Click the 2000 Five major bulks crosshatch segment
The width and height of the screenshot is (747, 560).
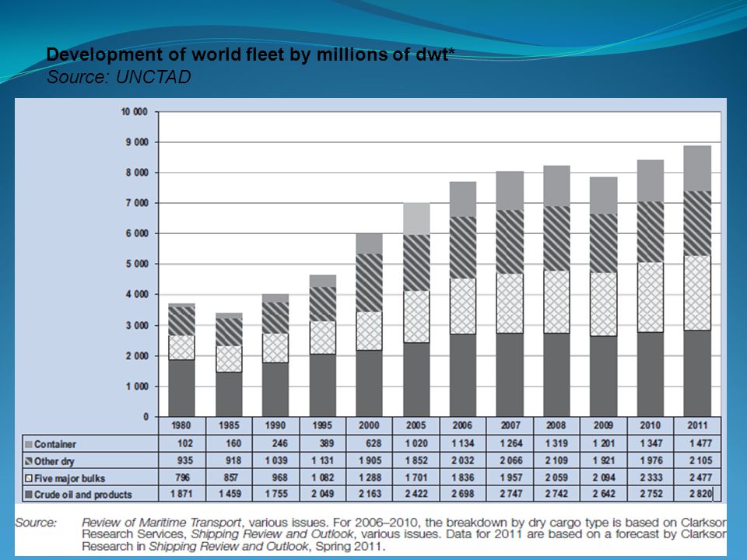[x=369, y=331]
